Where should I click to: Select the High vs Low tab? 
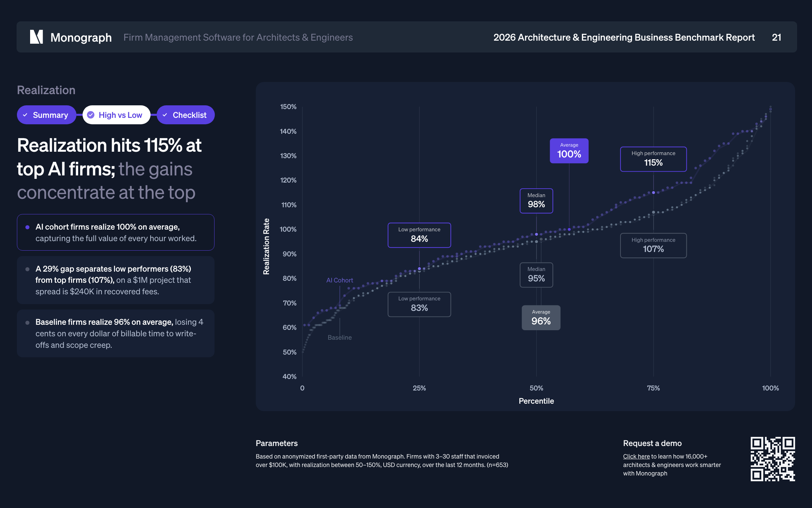pyautogui.click(x=116, y=115)
